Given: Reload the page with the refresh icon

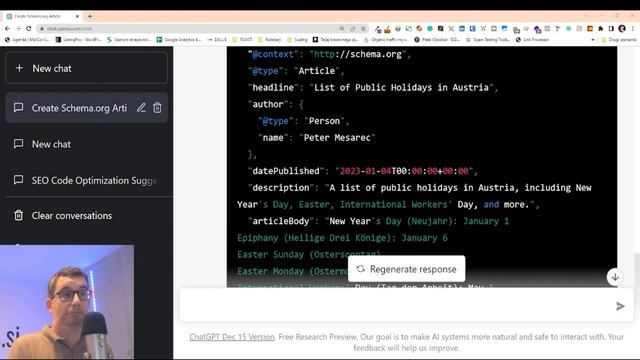Looking at the screenshot, I should [29, 29].
